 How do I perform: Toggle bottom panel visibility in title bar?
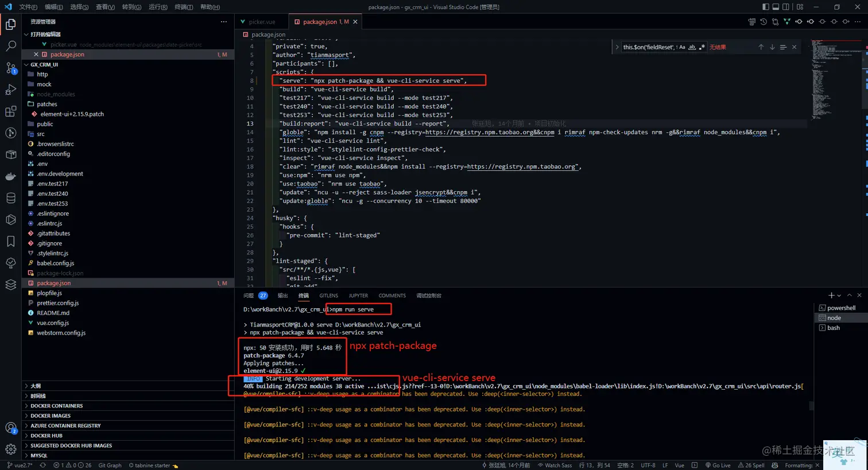(x=776, y=7)
